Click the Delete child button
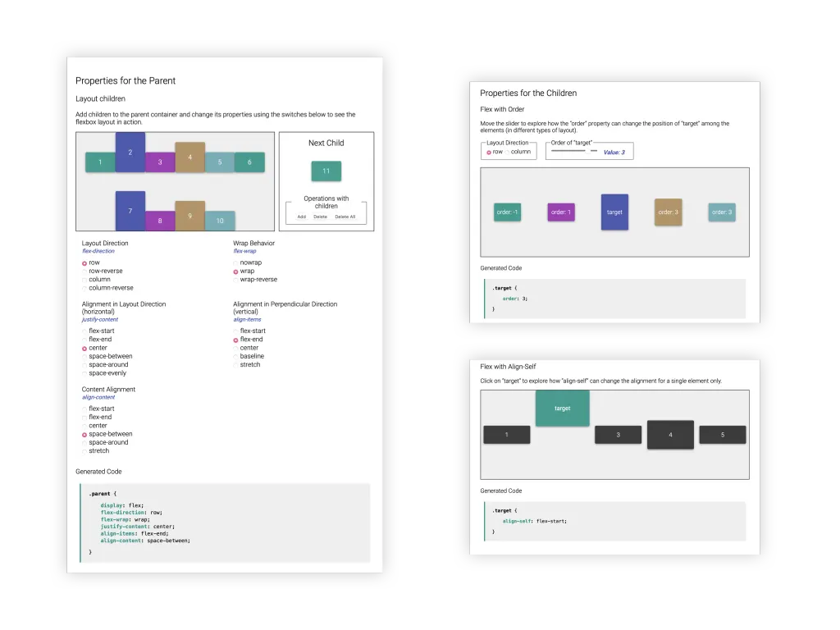Screen dimensions: 840x630 coord(321,217)
